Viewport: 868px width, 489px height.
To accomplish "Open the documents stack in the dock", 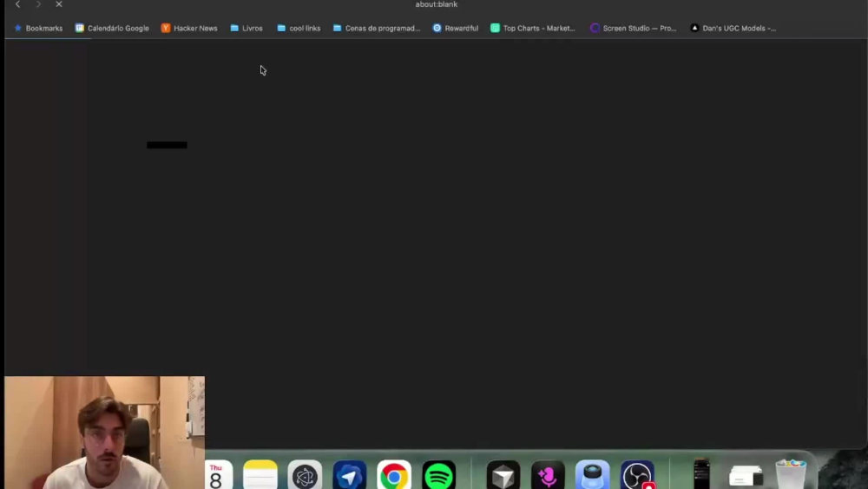I will 746,477.
